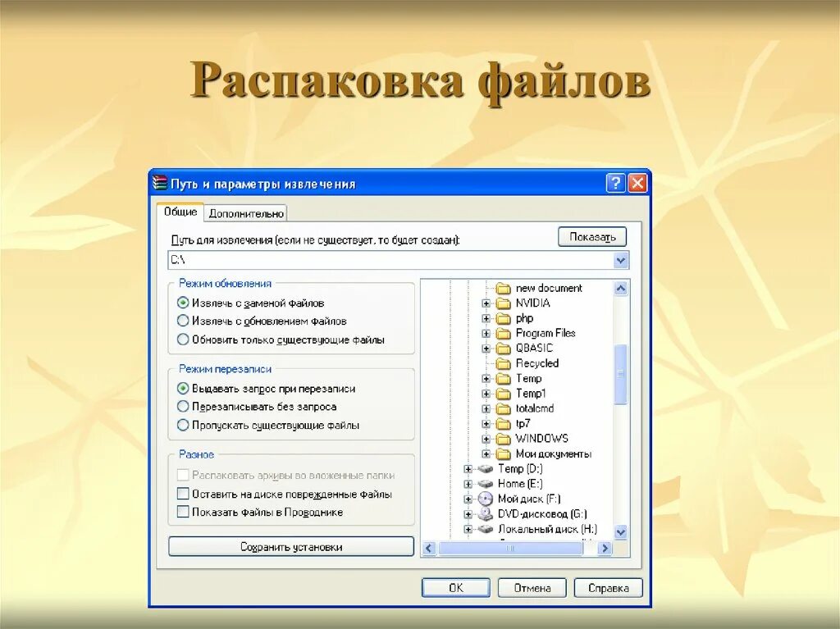
Task: Expand the totalcmd folder node
Action: point(486,408)
